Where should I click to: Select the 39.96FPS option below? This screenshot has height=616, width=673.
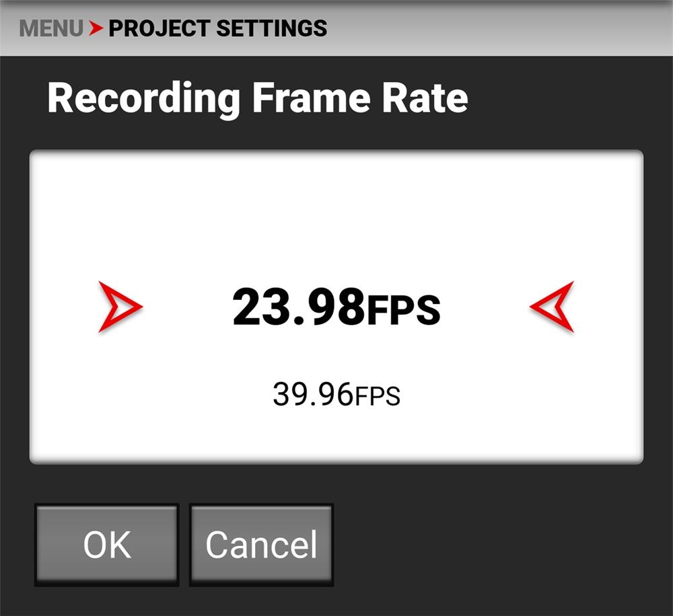(336, 395)
